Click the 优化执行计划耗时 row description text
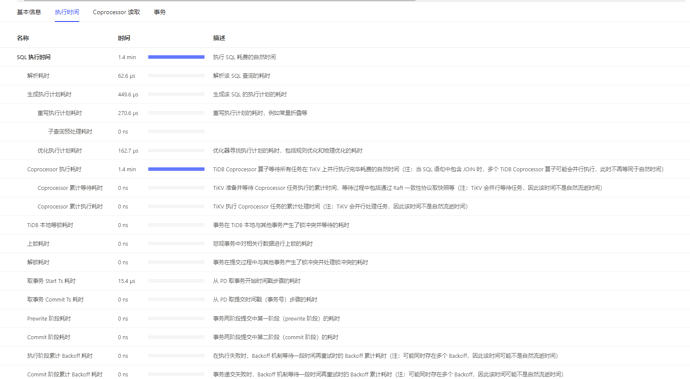 [x=288, y=151]
